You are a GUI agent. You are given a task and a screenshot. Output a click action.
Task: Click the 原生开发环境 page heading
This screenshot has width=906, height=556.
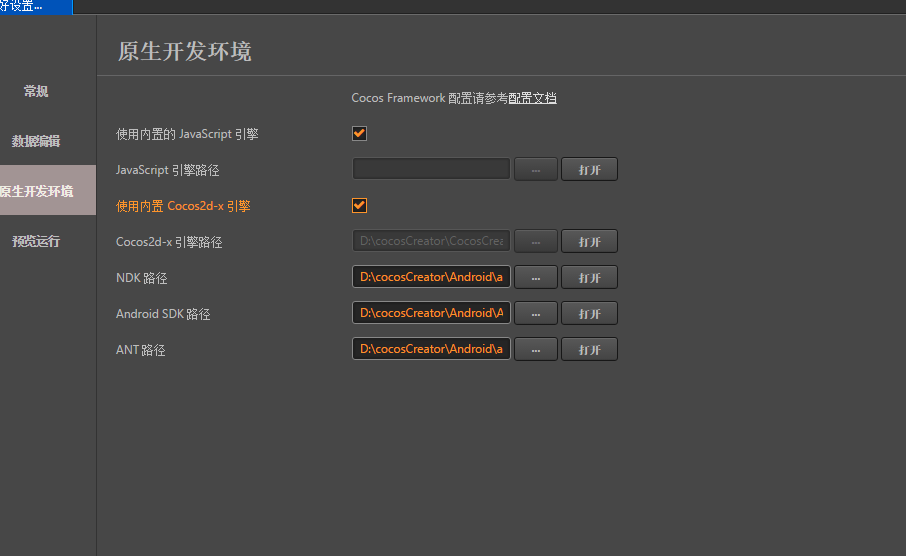point(184,51)
